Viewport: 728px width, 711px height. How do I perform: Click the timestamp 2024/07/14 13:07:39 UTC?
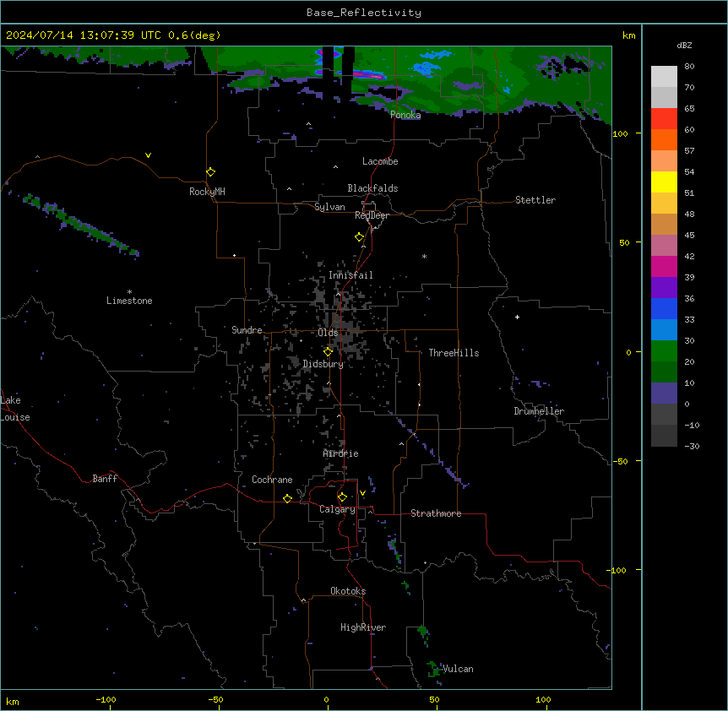tap(84, 35)
